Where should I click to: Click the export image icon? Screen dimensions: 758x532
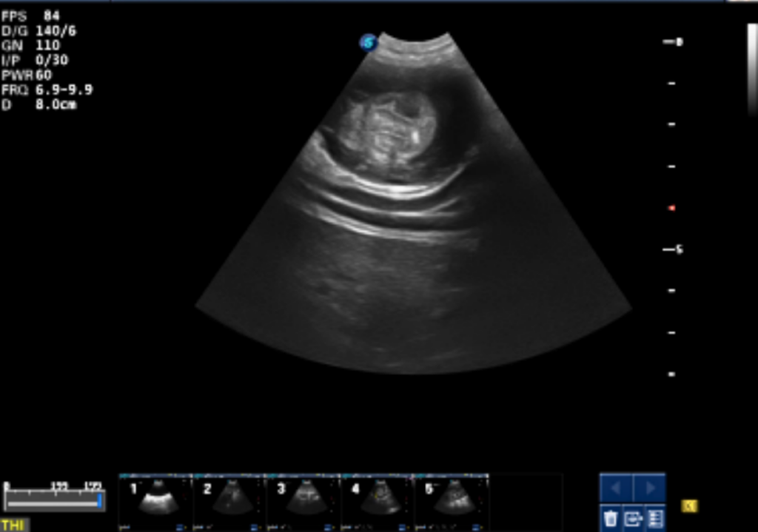[633, 519]
